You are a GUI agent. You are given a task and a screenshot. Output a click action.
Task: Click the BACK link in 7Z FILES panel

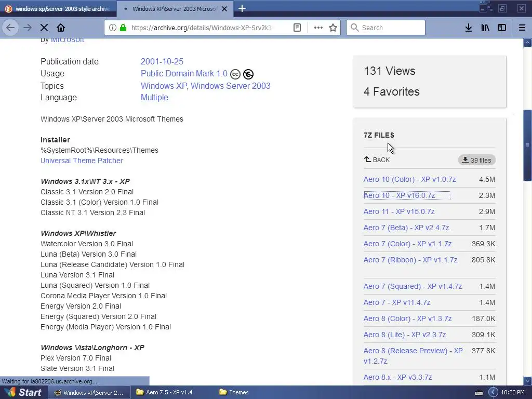point(377,160)
